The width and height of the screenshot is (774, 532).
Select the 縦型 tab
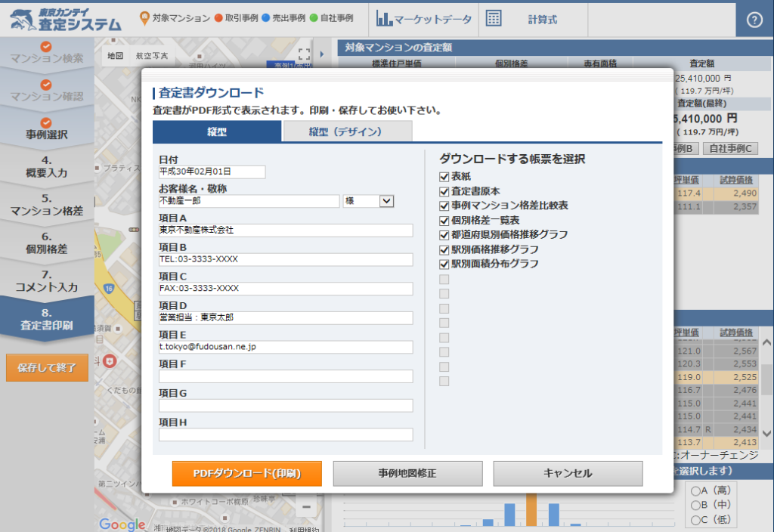click(x=217, y=131)
